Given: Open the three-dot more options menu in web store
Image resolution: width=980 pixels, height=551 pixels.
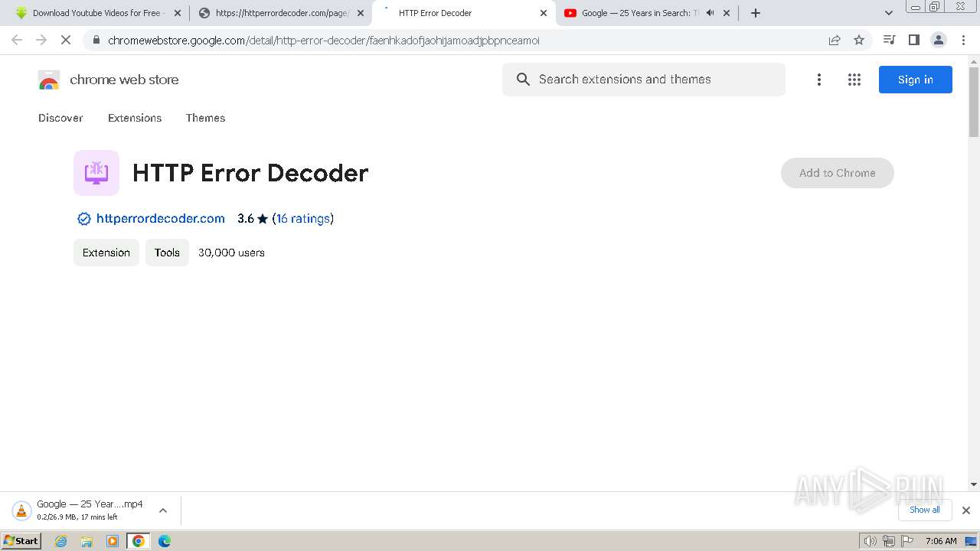Looking at the screenshot, I should [x=819, y=80].
